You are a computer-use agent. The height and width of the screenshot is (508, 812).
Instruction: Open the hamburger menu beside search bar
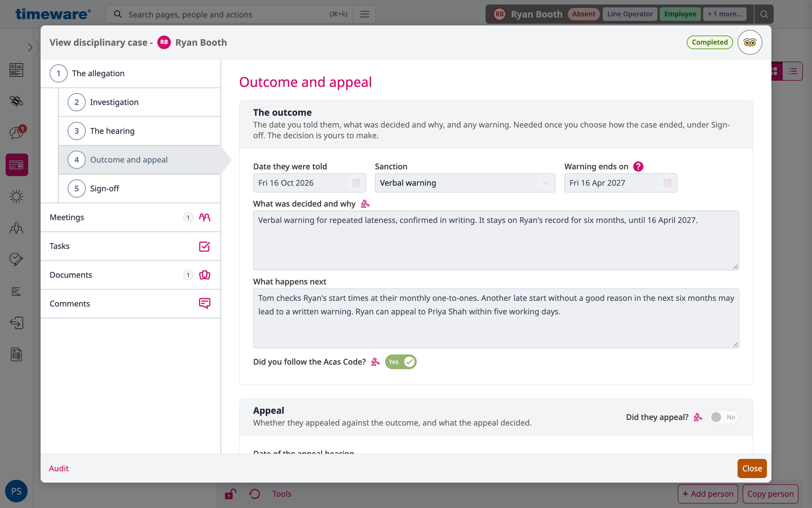click(365, 14)
